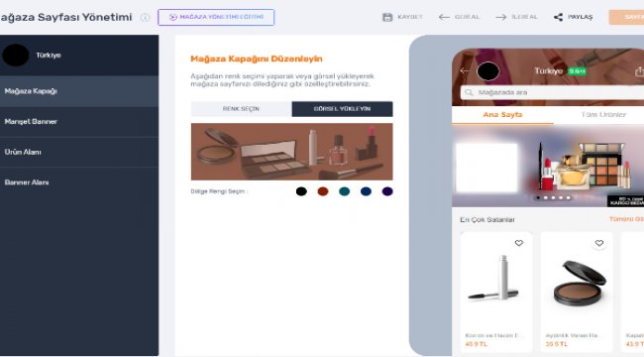
Task: Click the Mağazada ara search field
Action: pos(552,92)
